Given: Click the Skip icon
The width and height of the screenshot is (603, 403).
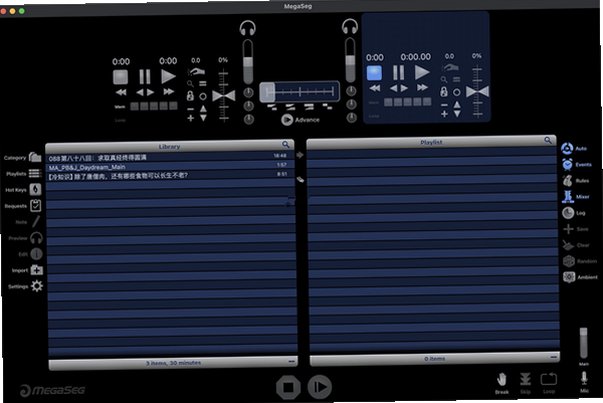Looking at the screenshot, I should (525, 380).
